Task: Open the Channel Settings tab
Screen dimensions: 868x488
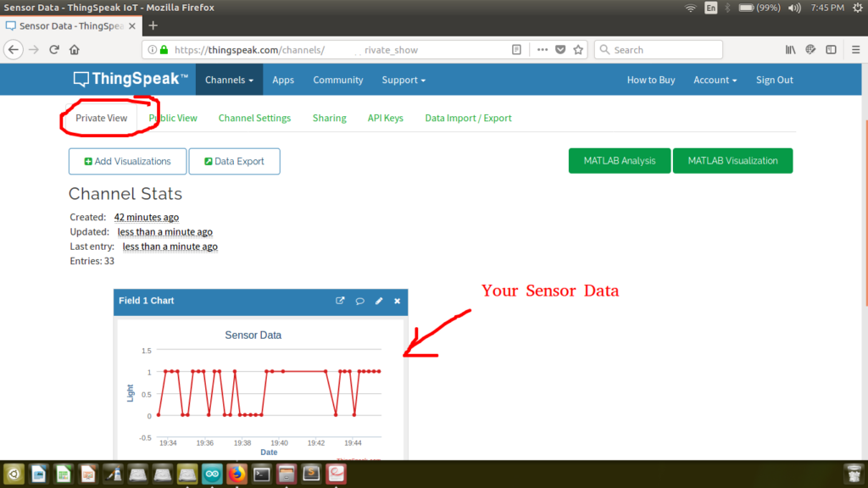Action: click(254, 118)
